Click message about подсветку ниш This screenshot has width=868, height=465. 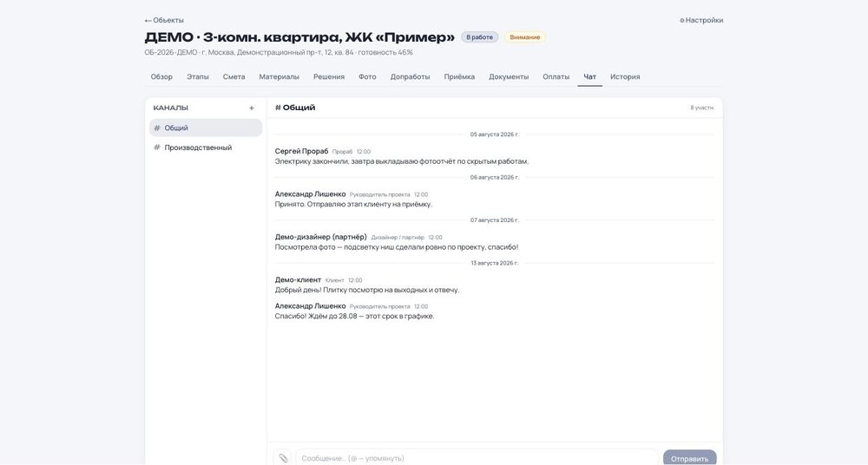coord(397,247)
